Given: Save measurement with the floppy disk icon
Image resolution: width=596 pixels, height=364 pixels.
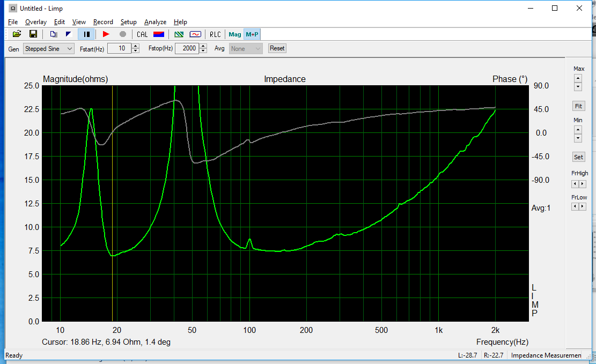Looking at the screenshot, I should (x=33, y=34).
